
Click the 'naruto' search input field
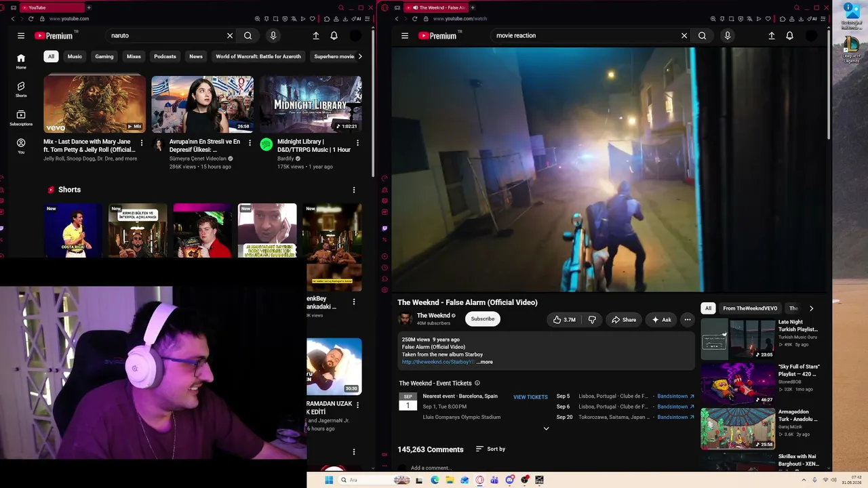tap(166, 36)
